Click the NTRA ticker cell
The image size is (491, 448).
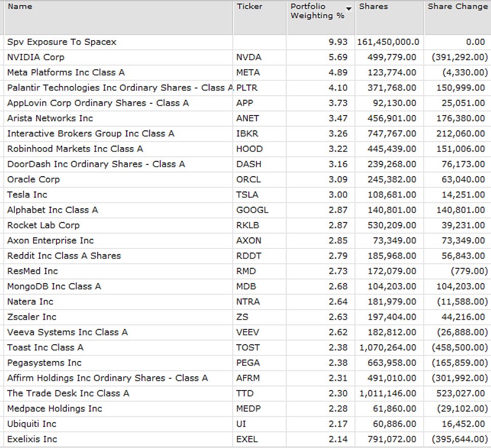[x=248, y=302]
